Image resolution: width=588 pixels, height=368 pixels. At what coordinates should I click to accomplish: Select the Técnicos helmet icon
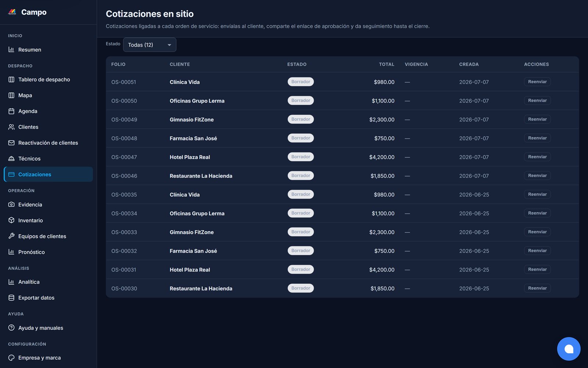tap(11, 158)
